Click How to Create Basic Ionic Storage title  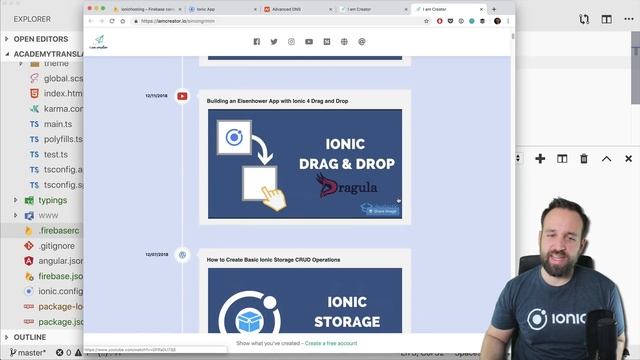[273, 260]
